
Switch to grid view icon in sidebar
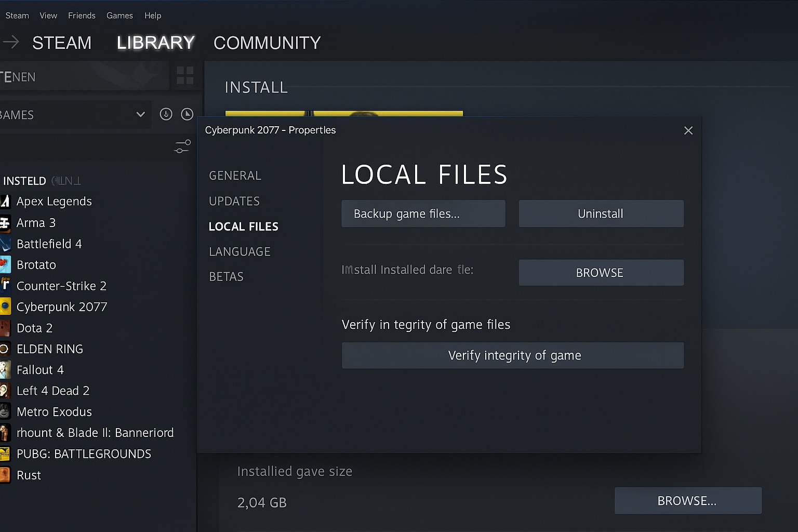[185, 75]
